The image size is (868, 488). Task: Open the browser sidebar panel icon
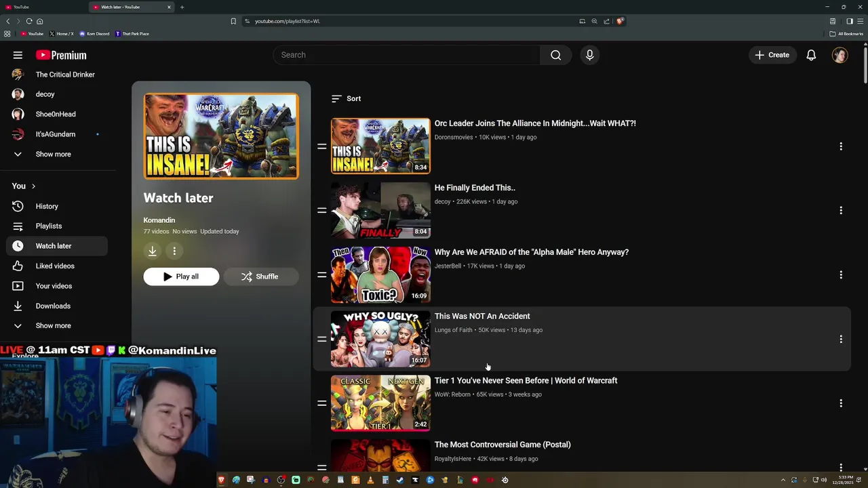[x=850, y=21]
